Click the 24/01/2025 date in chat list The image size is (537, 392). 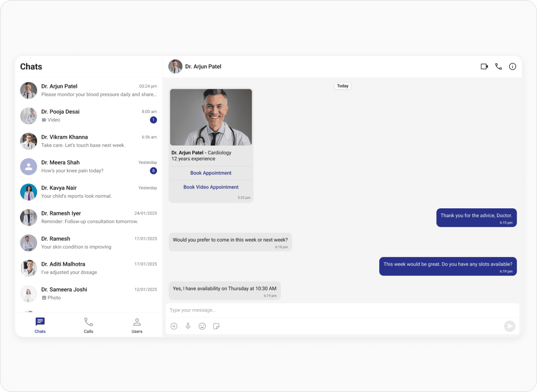pos(146,213)
